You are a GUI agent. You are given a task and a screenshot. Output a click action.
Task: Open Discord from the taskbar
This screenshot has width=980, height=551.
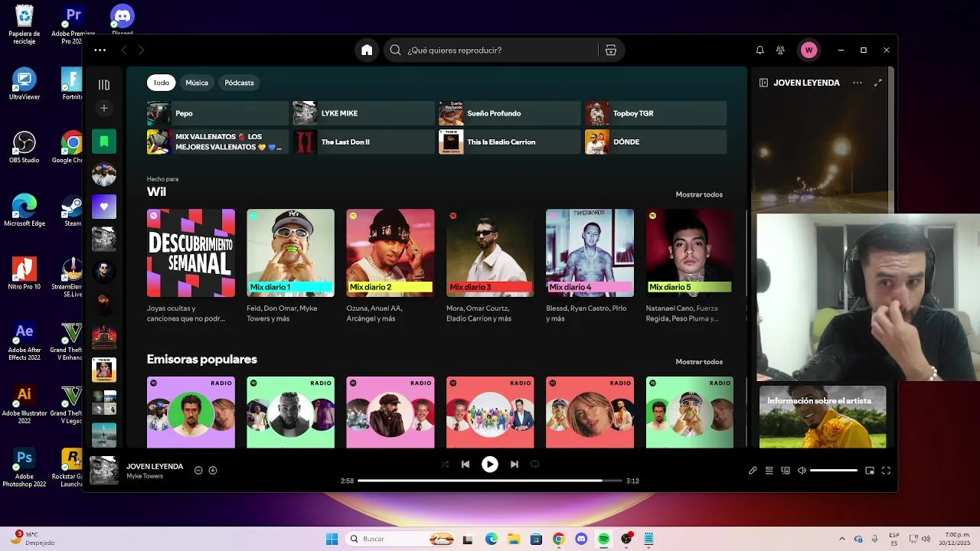pyautogui.click(x=581, y=539)
